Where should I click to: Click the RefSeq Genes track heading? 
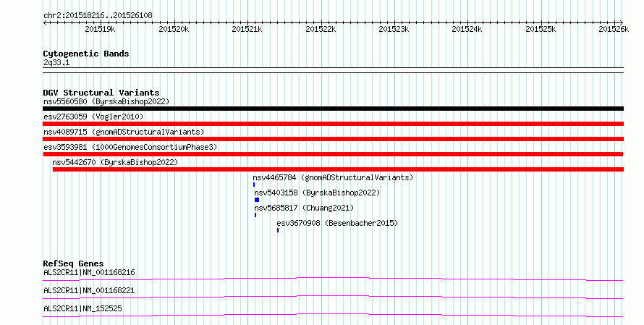pos(74,263)
